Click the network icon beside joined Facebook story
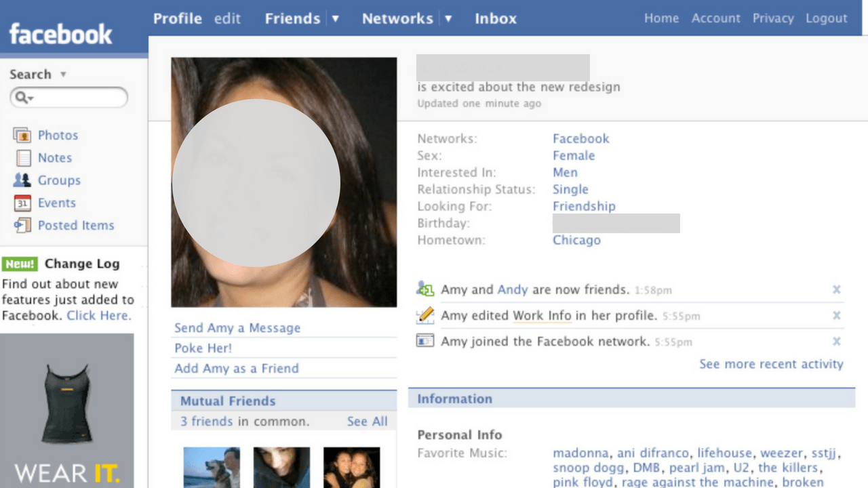868x488 pixels. (x=425, y=341)
